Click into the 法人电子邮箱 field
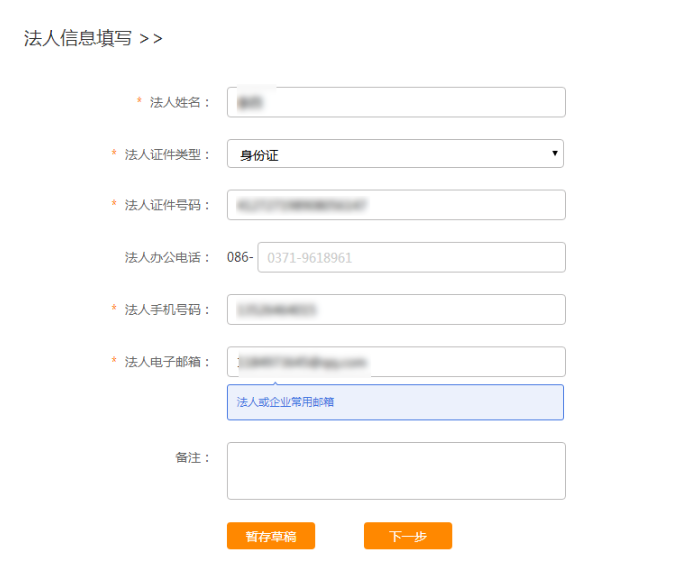 click(x=396, y=361)
